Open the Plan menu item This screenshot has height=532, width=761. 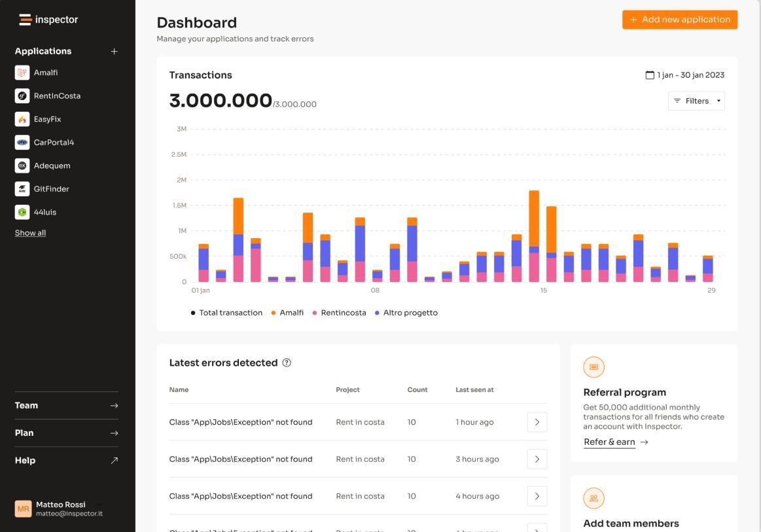coord(67,433)
